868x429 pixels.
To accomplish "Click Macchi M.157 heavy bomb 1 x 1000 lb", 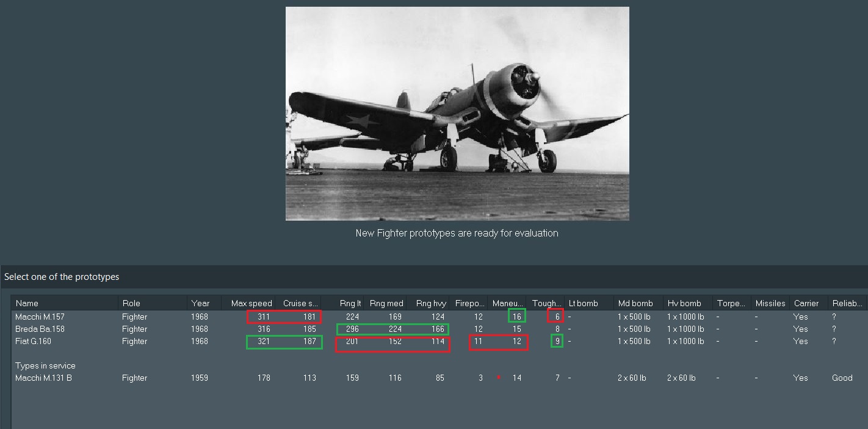I will click(686, 317).
